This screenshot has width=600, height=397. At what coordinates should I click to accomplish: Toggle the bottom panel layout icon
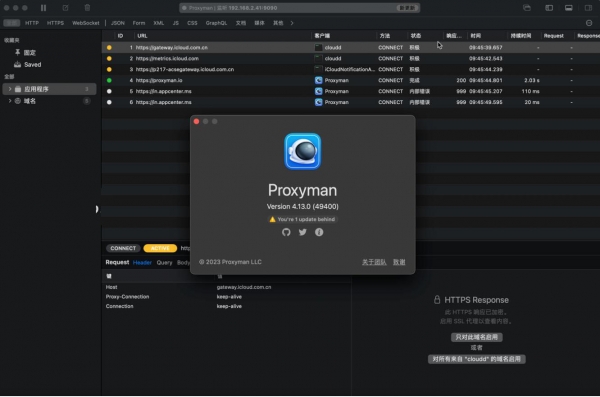coord(569,8)
